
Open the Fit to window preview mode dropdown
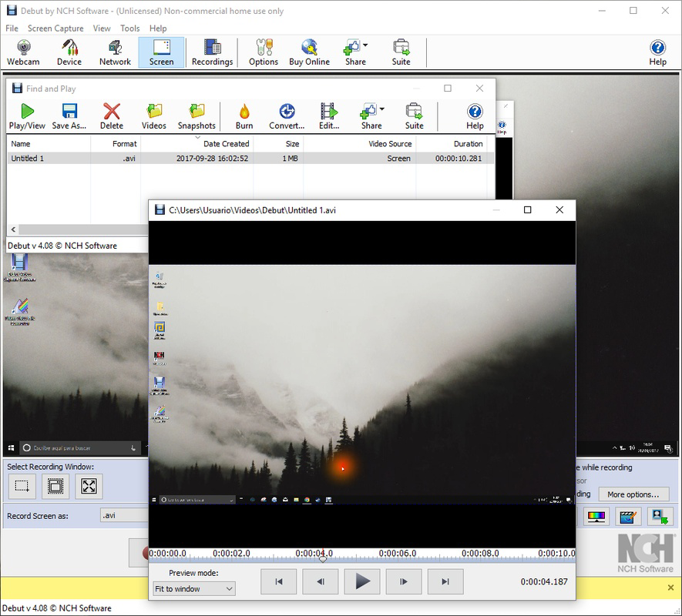(194, 589)
